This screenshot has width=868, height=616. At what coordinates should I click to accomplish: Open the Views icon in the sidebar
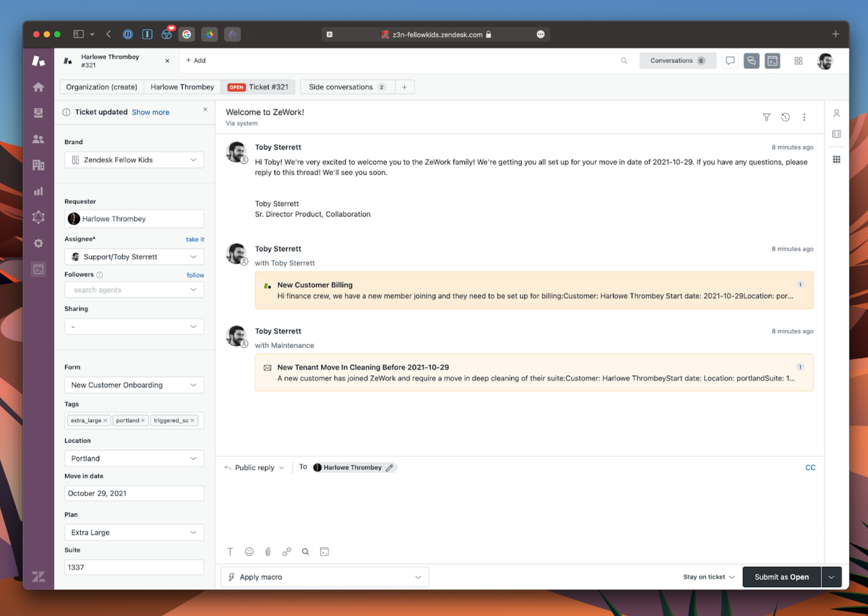click(x=39, y=112)
